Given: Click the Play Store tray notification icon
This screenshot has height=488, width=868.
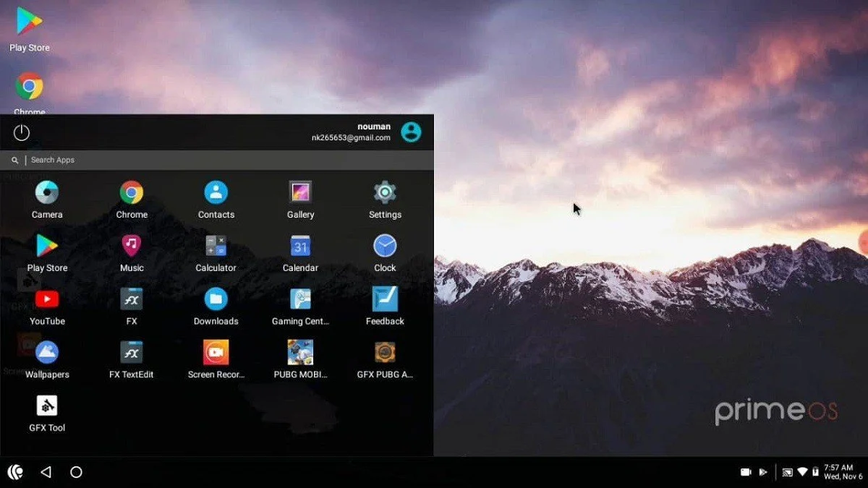Looking at the screenshot, I should 762,472.
